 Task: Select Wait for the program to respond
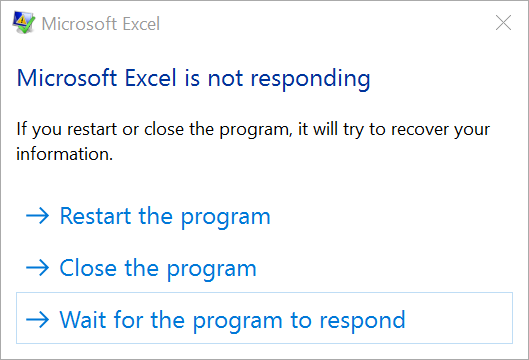[232, 321]
